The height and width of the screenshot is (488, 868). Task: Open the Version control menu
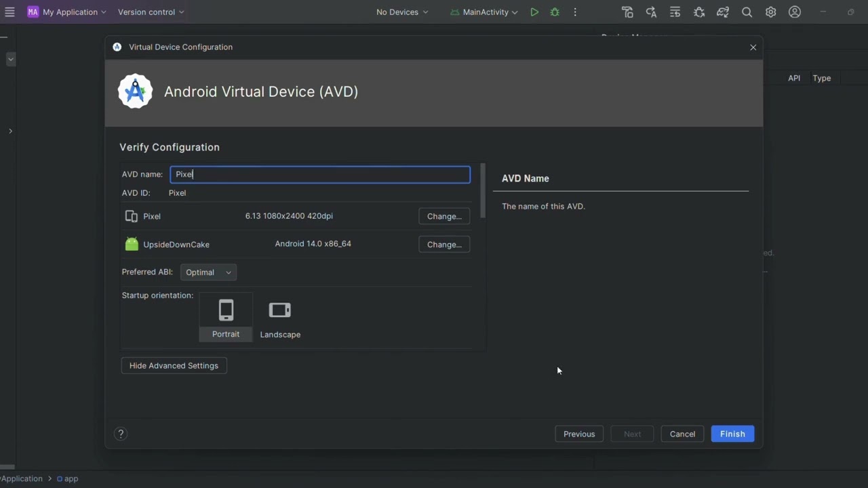point(151,12)
